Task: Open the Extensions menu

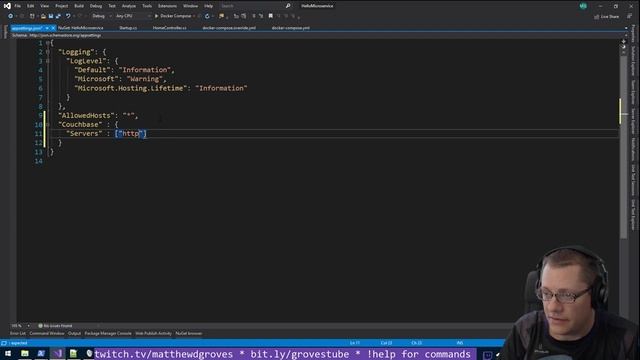Action: pyautogui.click(x=167, y=6)
